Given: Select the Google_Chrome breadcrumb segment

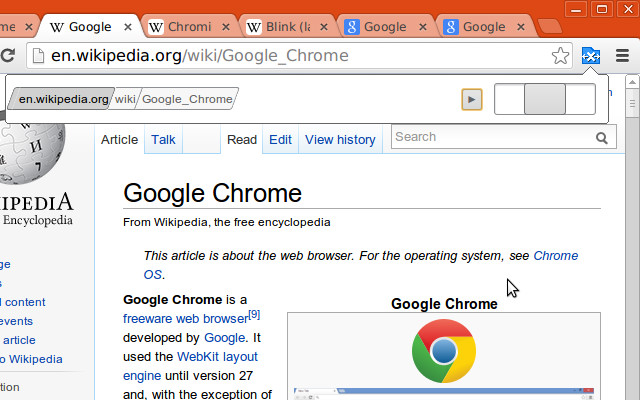Looking at the screenshot, I should click(187, 99).
